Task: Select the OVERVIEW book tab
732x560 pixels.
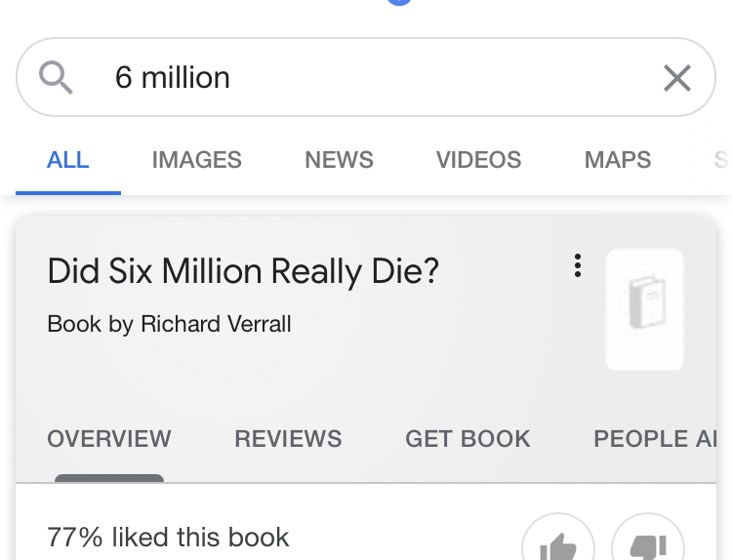Action: click(109, 439)
